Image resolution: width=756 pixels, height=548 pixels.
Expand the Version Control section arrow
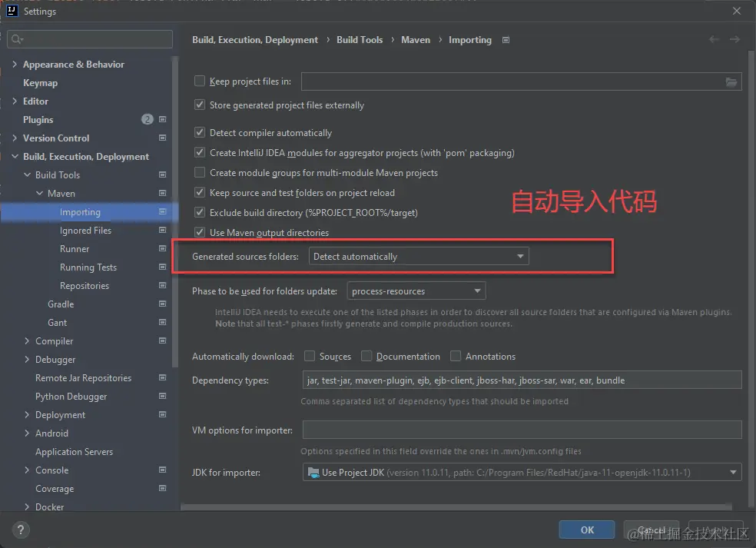[x=15, y=138]
